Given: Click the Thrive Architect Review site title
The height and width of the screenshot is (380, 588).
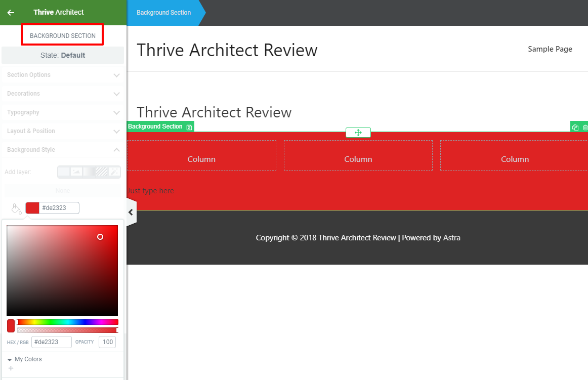Looking at the screenshot, I should point(227,50).
